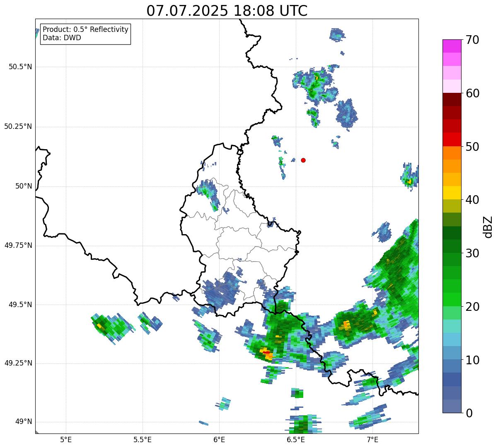Click the 5°E longitude label
The height and width of the screenshot is (448, 498).
[x=66, y=439]
